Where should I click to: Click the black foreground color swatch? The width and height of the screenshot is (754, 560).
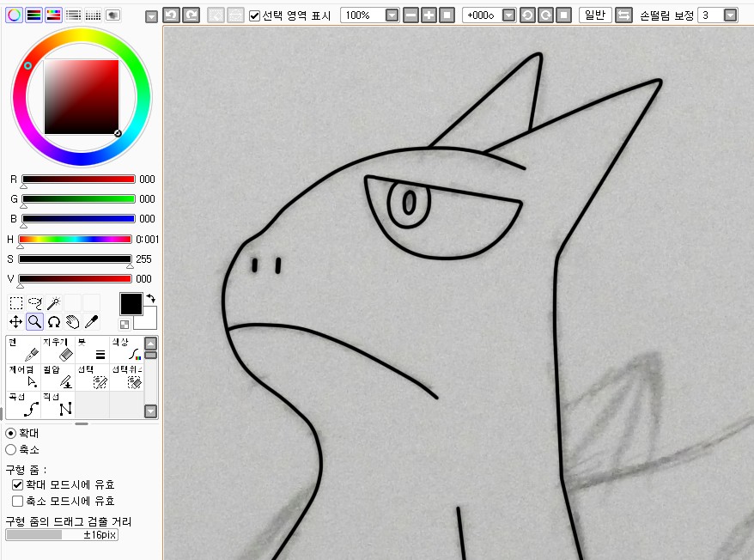pyautogui.click(x=131, y=304)
